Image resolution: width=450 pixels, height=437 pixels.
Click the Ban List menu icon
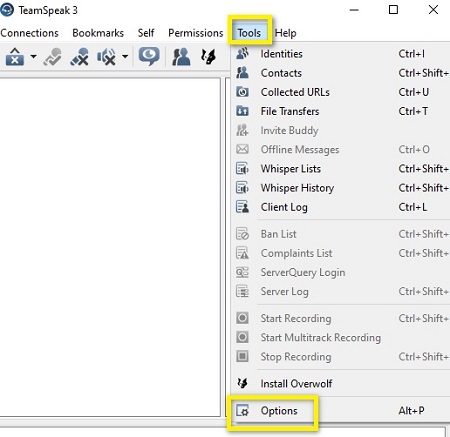tap(242, 234)
